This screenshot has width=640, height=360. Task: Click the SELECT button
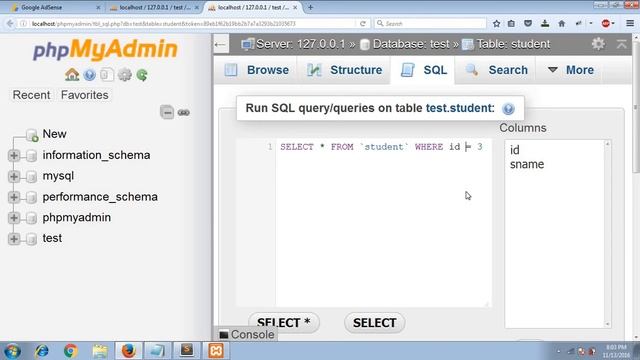374,323
